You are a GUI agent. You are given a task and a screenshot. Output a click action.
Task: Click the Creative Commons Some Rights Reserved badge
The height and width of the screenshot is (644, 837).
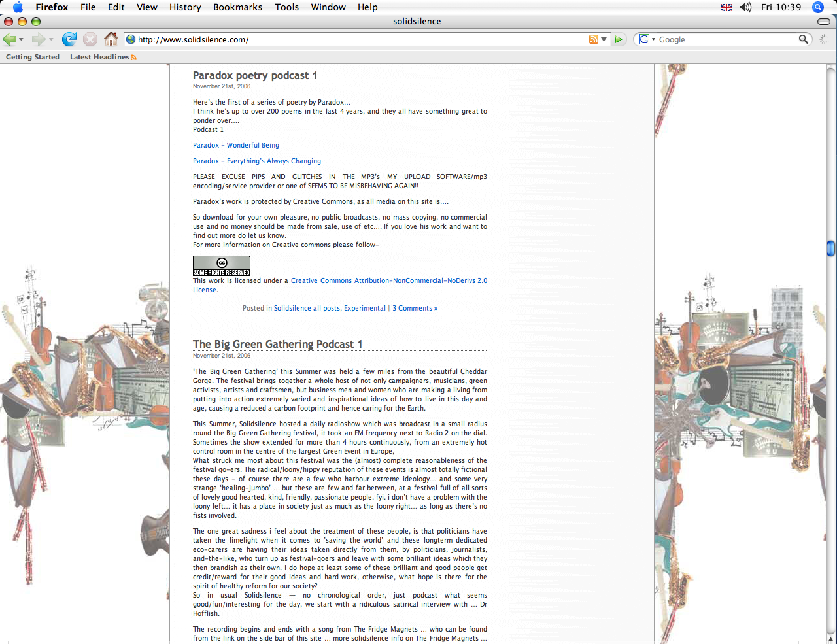[x=221, y=265]
